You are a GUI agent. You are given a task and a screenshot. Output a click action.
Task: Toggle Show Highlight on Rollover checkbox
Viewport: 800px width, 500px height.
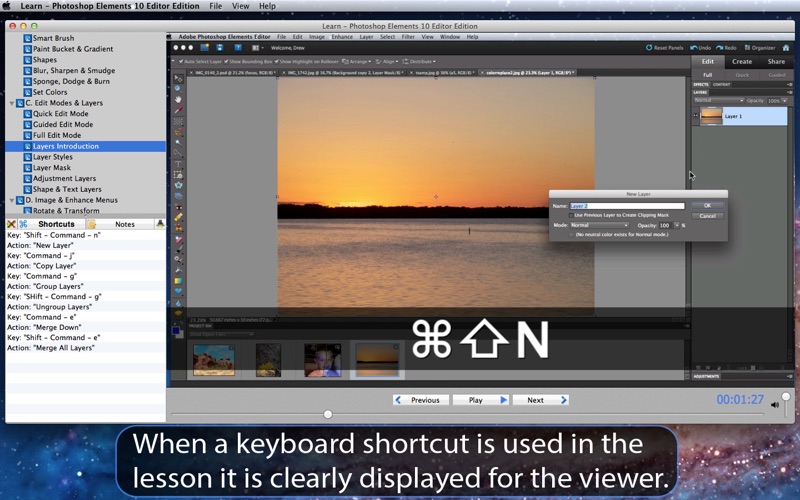pos(277,61)
